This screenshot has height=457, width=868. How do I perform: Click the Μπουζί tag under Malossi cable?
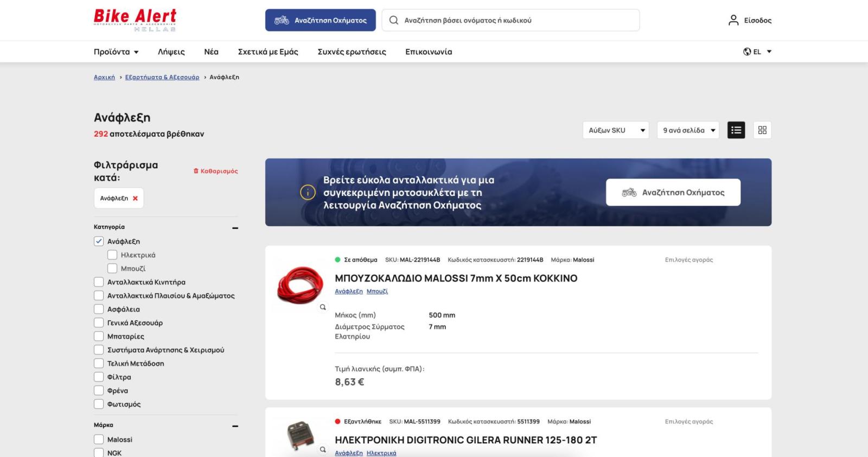click(377, 291)
